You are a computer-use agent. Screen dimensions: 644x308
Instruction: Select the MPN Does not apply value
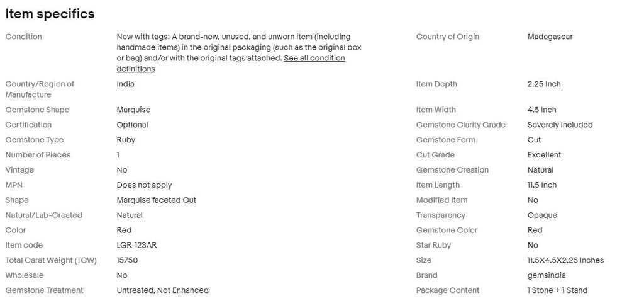(144, 185)
